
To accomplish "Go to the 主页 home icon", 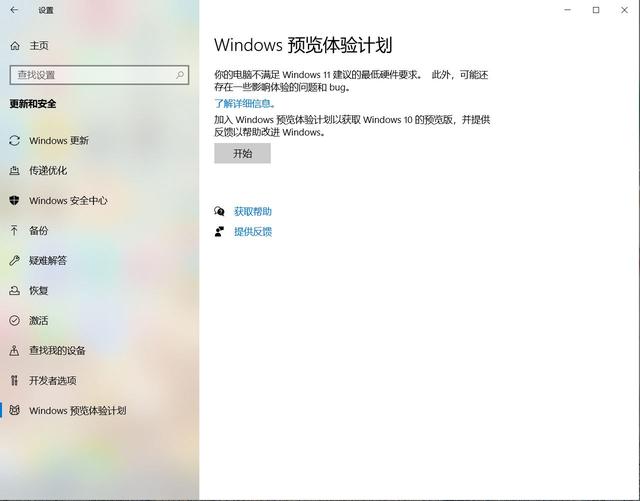I will pyautogui.click(x=15, y=46).
